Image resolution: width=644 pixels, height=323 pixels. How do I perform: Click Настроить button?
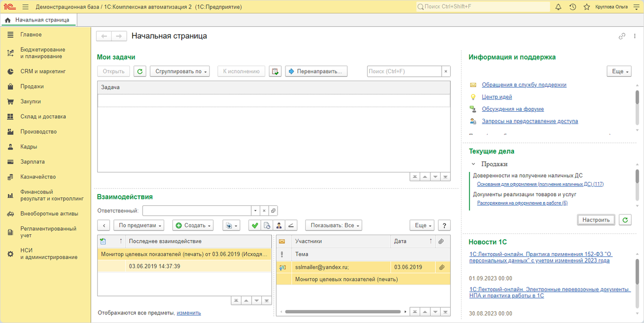pos(596,219)
